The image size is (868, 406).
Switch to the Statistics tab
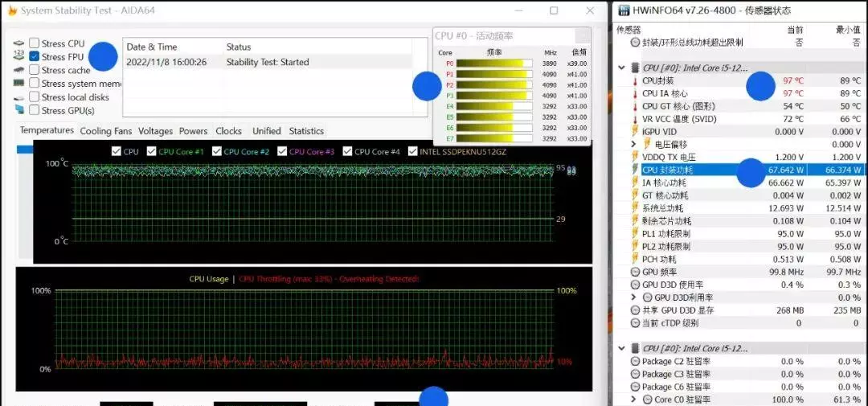[x=306, y=131]
